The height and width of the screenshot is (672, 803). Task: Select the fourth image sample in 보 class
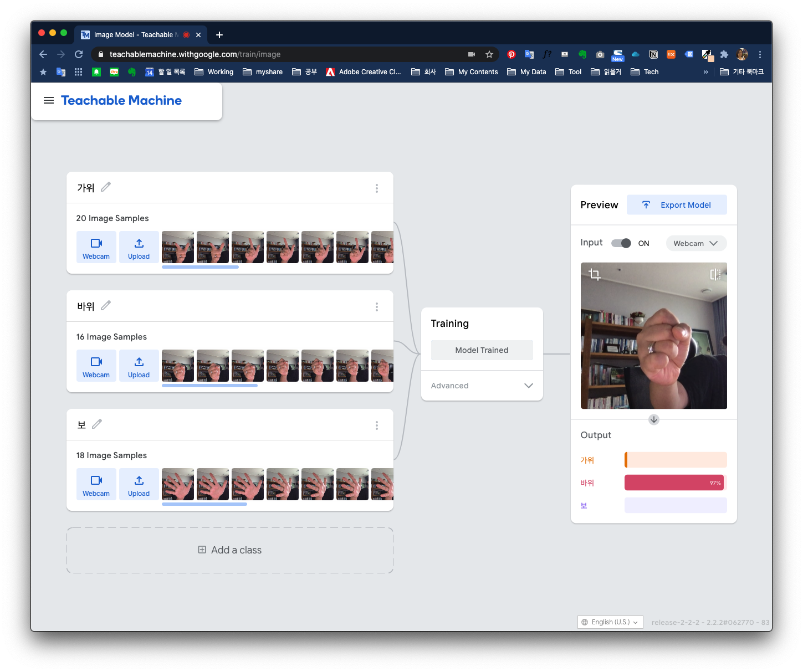tap(283, 484)
